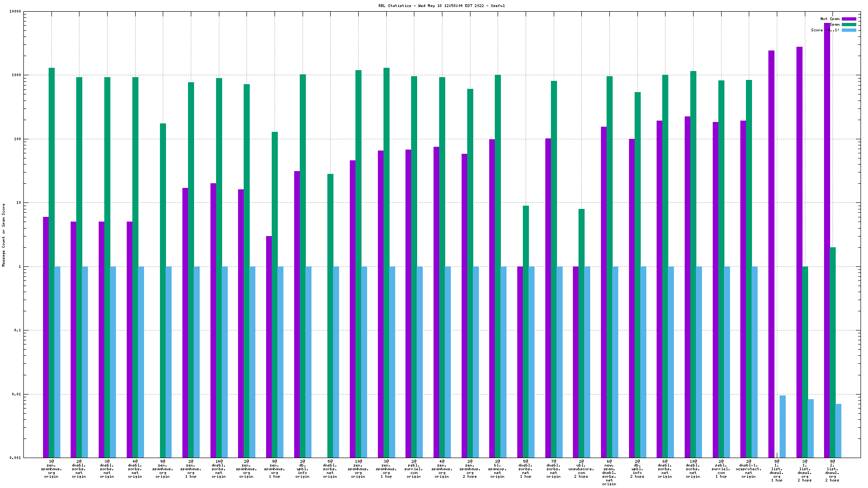Click the new.spam.dnsbl.sorbs.net origin label
868x488 pixels.
[609, 473]
